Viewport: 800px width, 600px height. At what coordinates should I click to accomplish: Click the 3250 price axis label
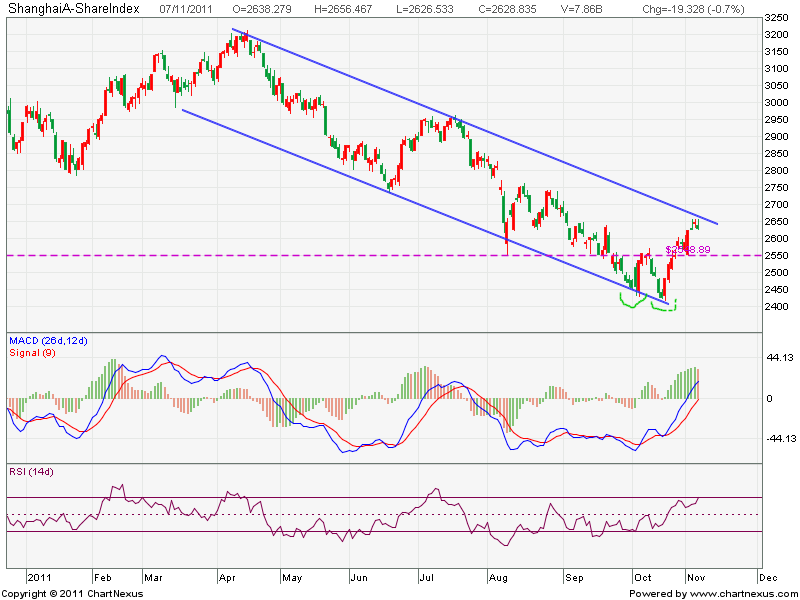tap(775, 18)
